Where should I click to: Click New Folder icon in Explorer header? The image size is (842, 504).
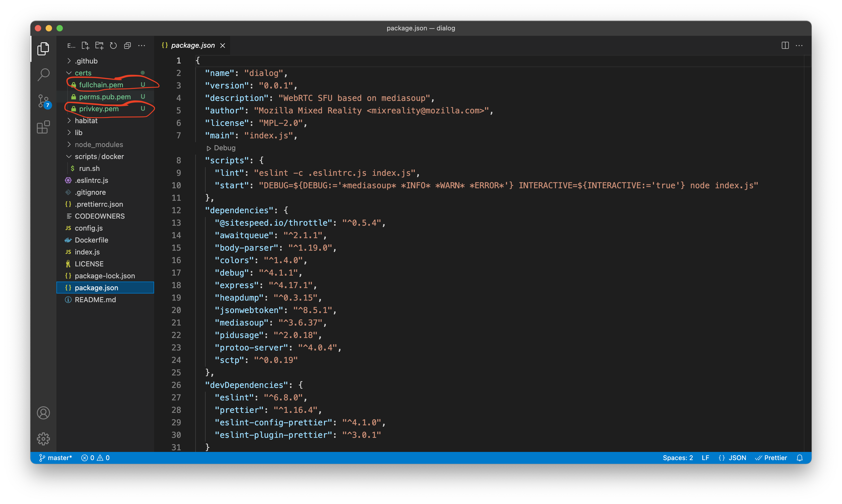(100, 46)
